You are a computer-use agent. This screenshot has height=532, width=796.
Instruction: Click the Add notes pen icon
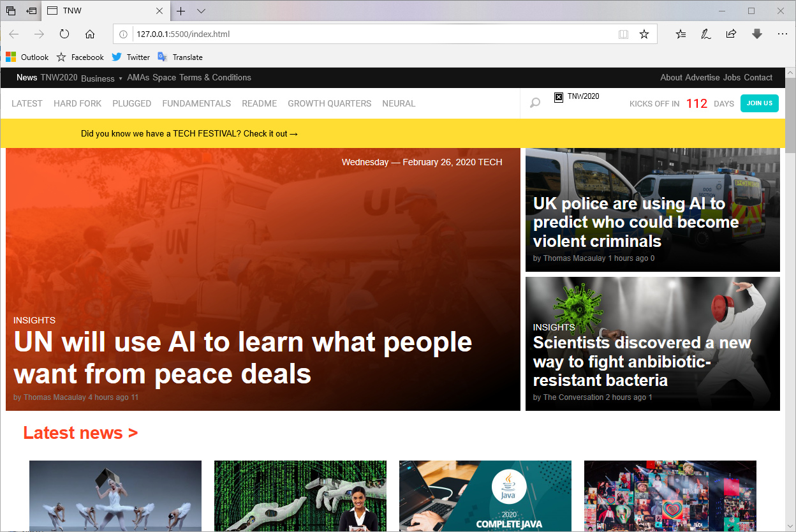coord(705,34)
